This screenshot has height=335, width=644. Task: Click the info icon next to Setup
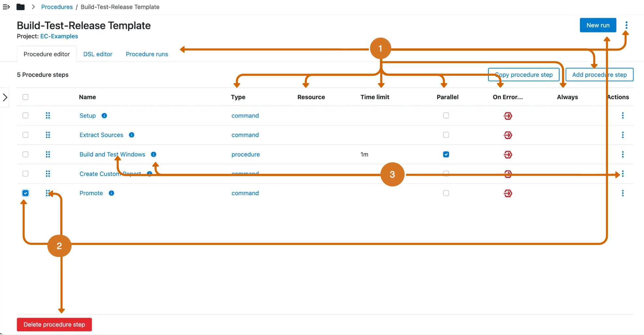pyautogui.click(x=104, y=116)
